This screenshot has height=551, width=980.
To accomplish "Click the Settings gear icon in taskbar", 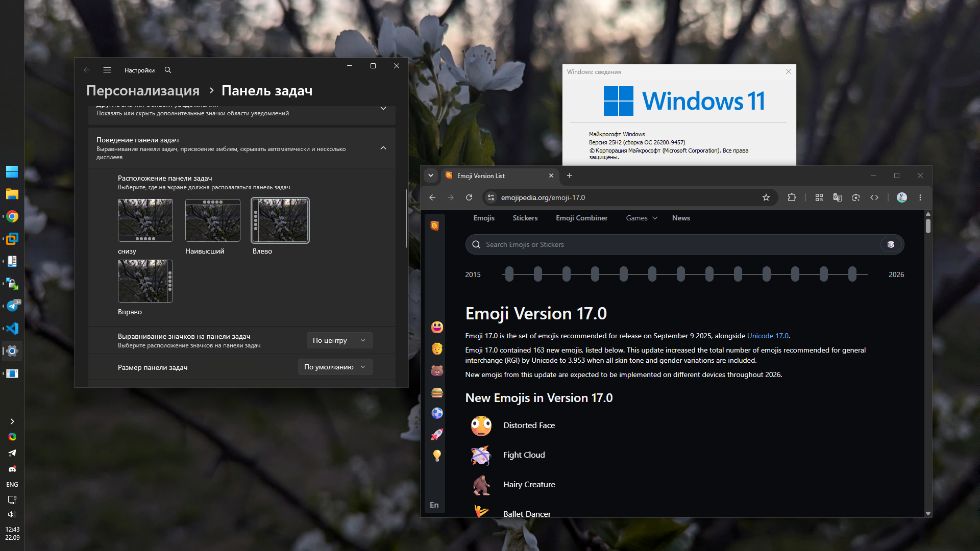I will (12, 351).
